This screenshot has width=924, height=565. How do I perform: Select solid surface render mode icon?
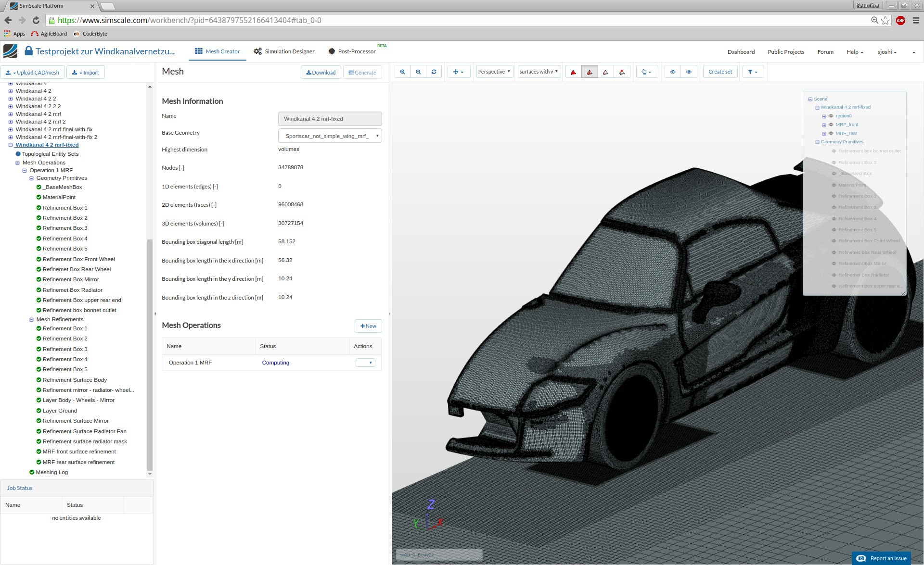573,72
